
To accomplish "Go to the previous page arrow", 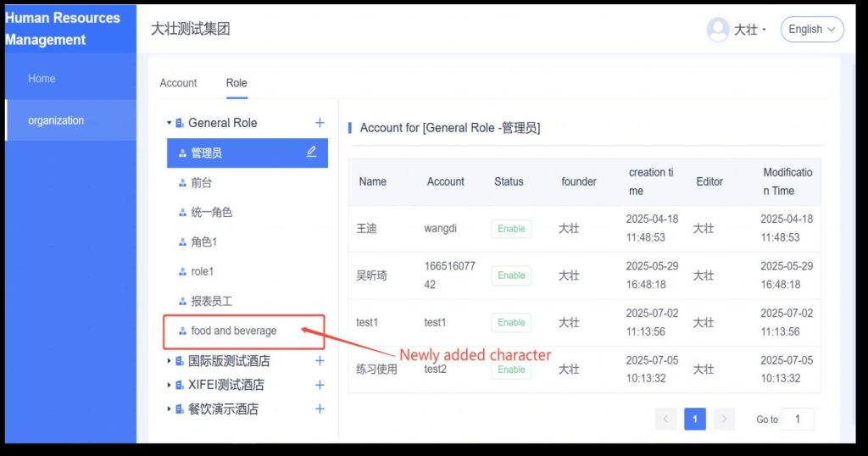I will tap(666, 419).
